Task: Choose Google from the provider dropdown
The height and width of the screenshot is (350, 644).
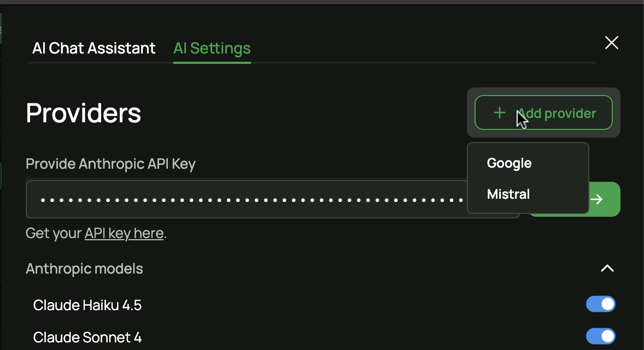Action: click(509, 163)
